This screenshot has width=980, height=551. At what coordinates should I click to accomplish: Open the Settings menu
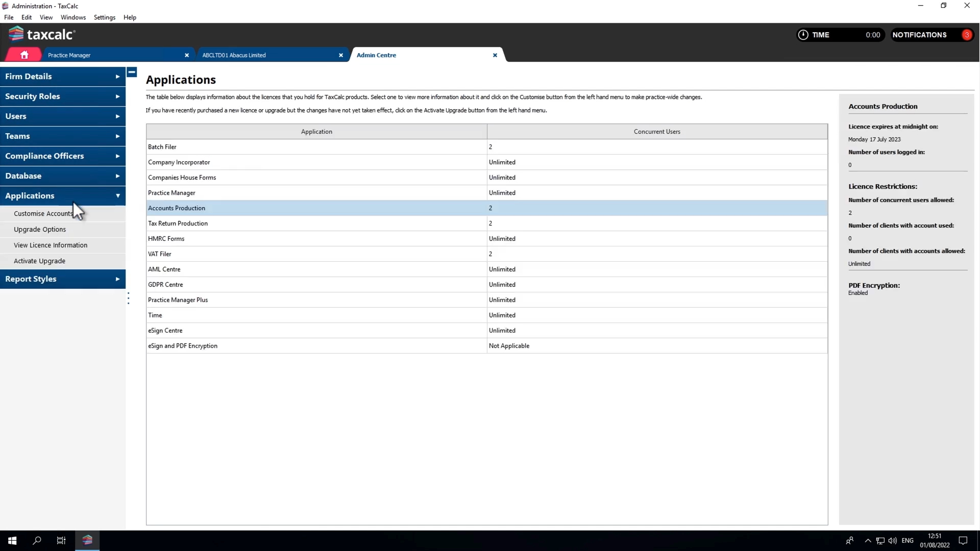(x=104, y=17)
